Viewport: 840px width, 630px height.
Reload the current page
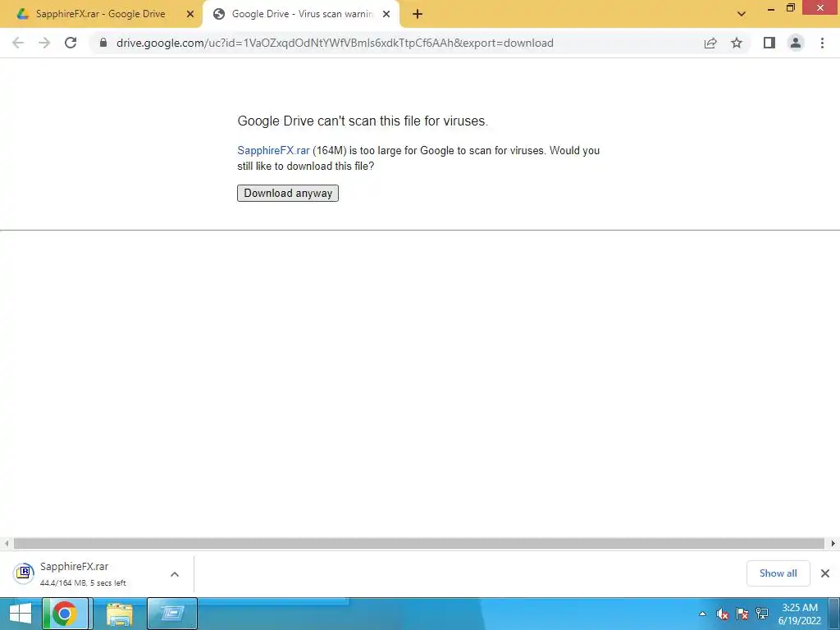pyautogui.click(x=71, y=43)
